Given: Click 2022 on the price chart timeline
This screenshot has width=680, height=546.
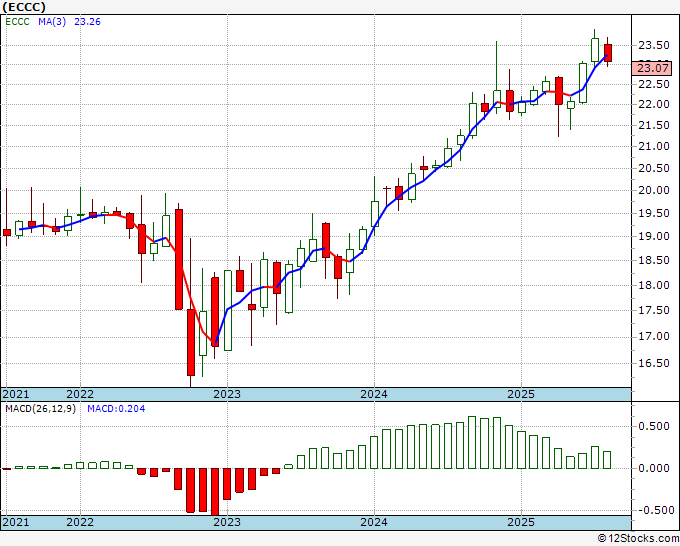Looking at the screenshot, I should (80, 394).
